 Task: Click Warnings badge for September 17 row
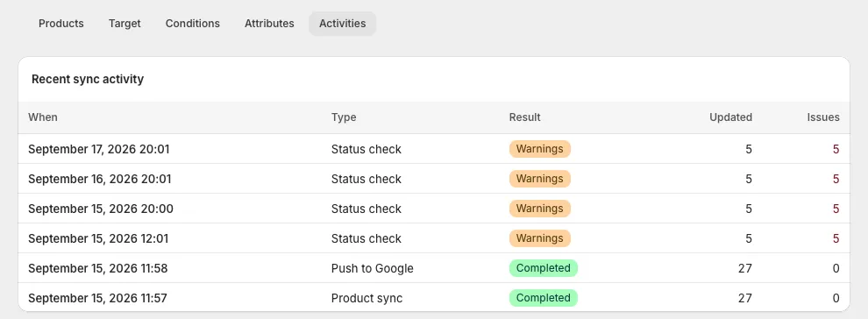[540, 149]
